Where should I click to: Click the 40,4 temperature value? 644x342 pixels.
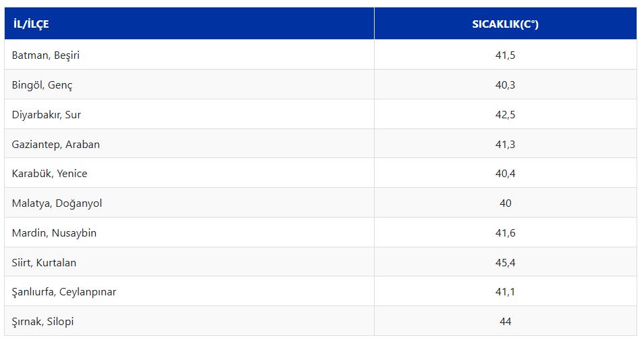(x=505, y=174)
